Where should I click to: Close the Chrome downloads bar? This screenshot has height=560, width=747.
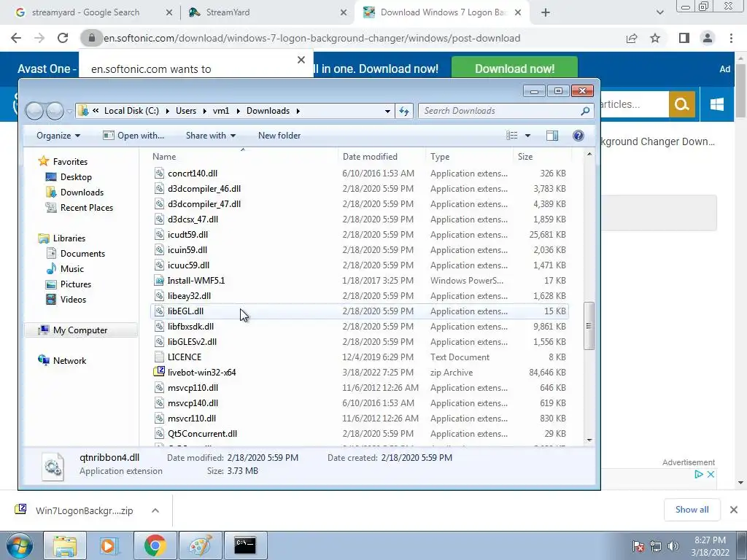734,510
